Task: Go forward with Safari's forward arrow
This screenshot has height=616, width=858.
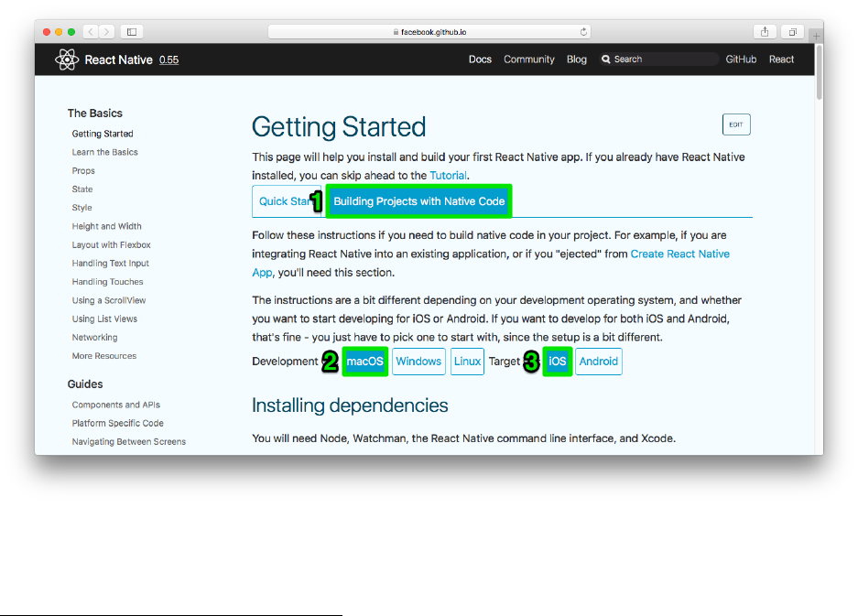Action: click(107, 32)
